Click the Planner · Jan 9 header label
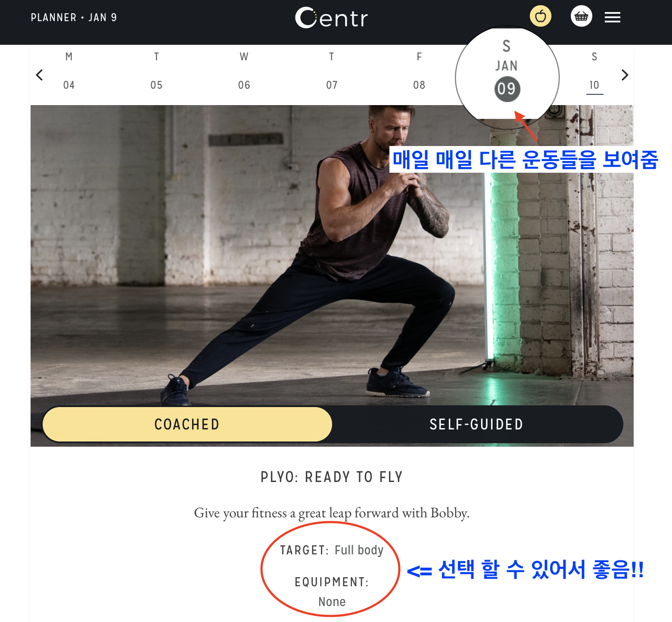 [74, 18]
